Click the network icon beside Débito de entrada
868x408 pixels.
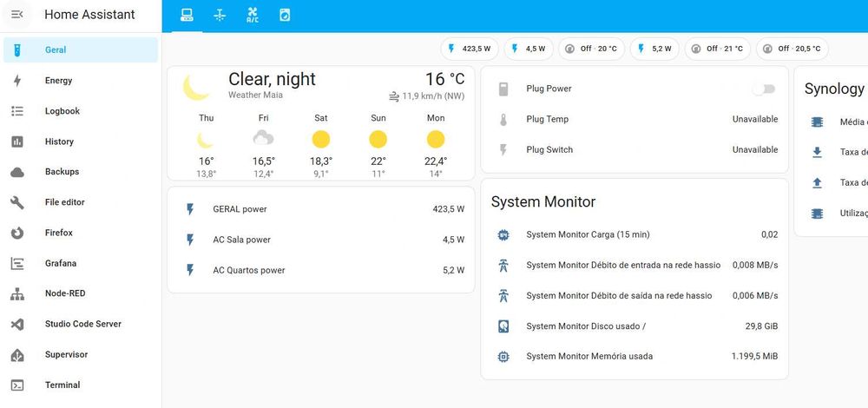[x=503, y=265]
